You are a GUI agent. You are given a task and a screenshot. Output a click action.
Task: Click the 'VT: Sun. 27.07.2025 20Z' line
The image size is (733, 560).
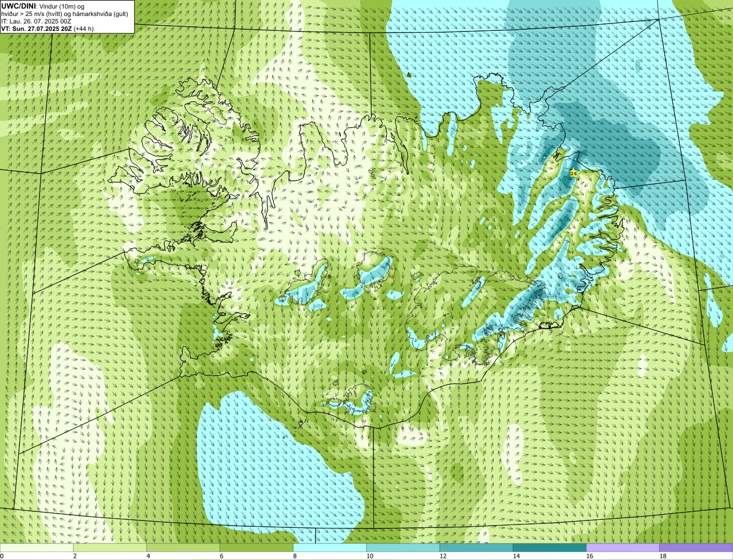point(48,28)
